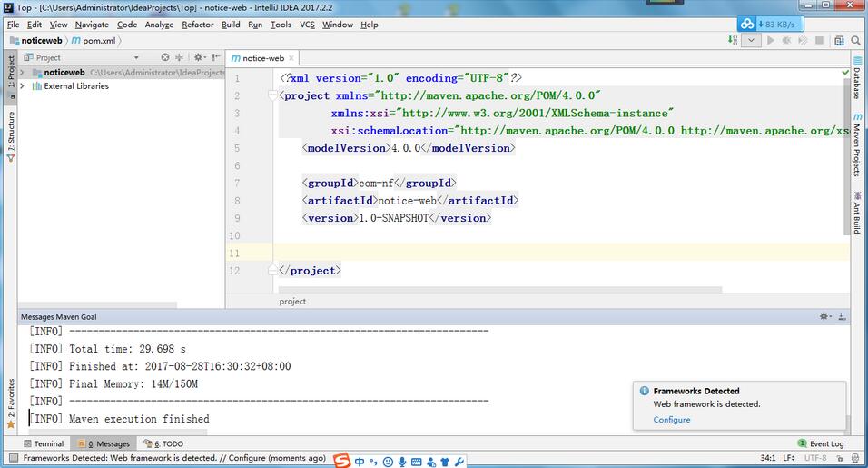Open the 6: TODO tool window
Viewport: 868px width, 468px height.
coord(163,443)
